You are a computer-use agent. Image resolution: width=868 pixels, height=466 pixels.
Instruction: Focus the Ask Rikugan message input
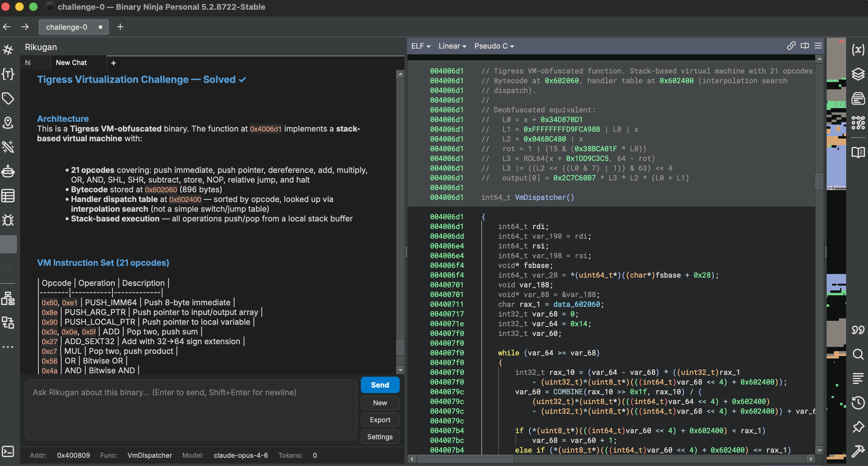pos(191,409)
